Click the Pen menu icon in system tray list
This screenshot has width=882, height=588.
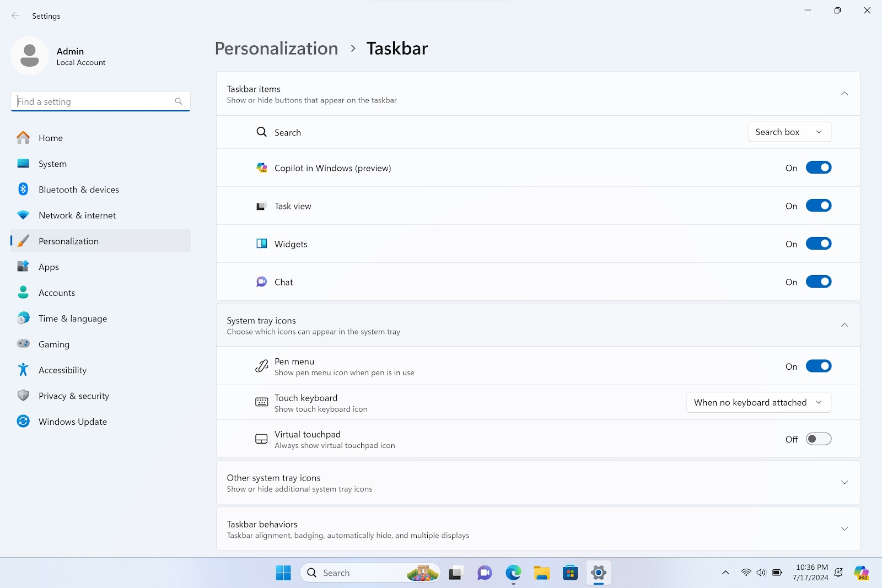pyautogui.click(x=262, y=366)
